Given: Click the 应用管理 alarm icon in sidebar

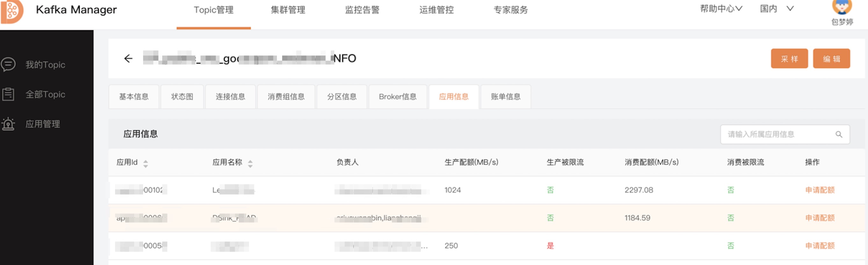Looking at the screenshot, I should (x=8, y=124).
